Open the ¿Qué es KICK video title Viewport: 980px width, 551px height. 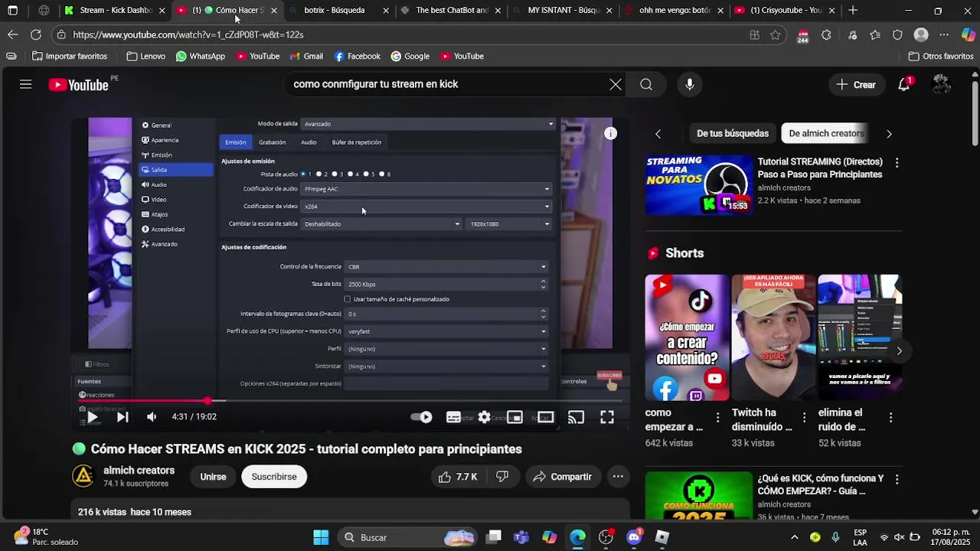pos(820,484)
